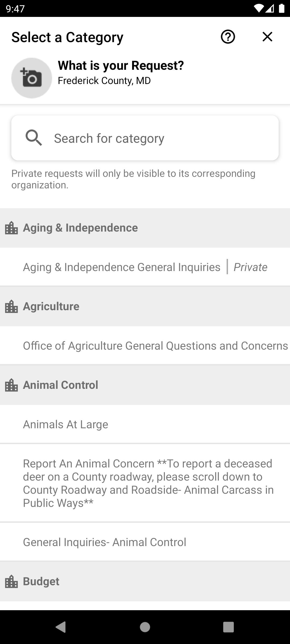Image resolution: width=290 pixels, height=644 pixels.
Task: Tap the Budget building icon
Action: [12, 581]
